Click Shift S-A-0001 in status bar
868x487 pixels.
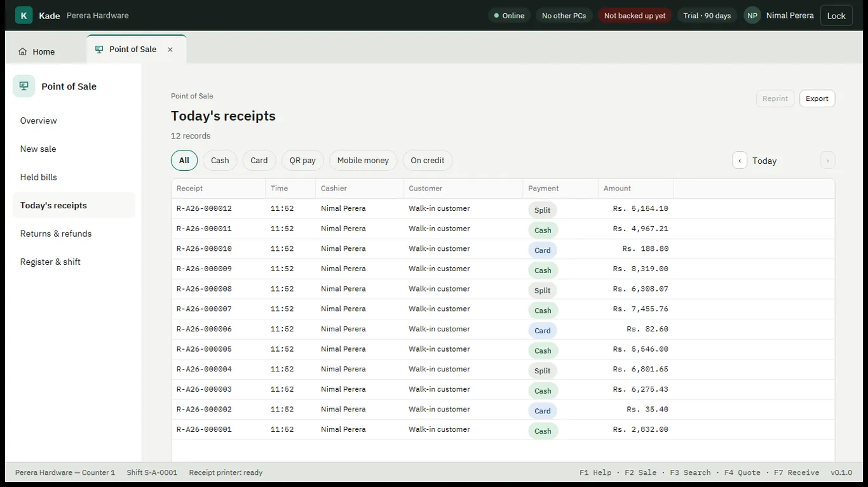[x=152, y=472]
